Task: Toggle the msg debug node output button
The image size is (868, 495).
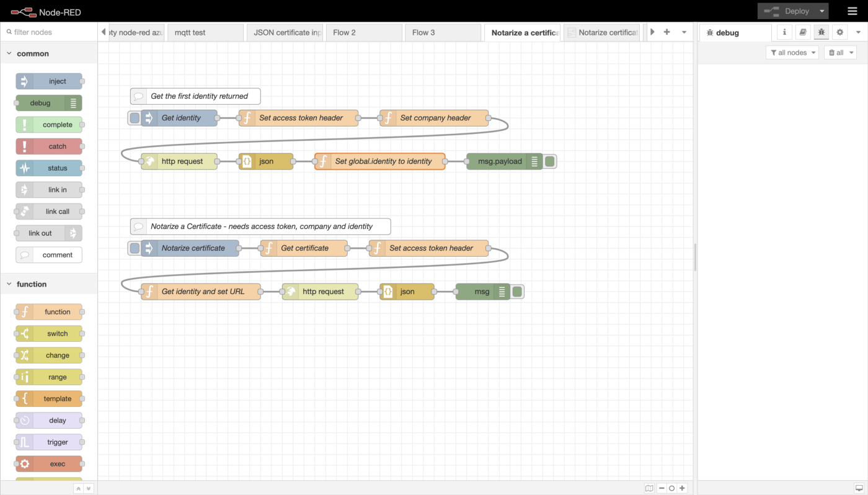Action: point(518,292)
